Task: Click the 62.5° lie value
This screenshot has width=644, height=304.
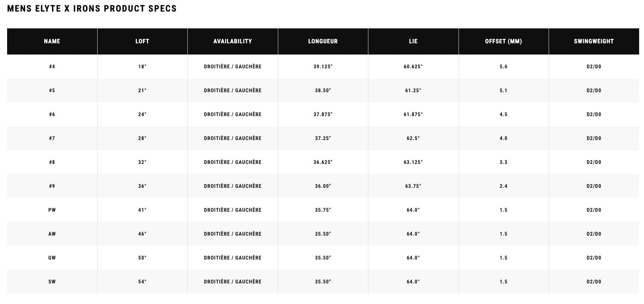Action: (413, 138)
